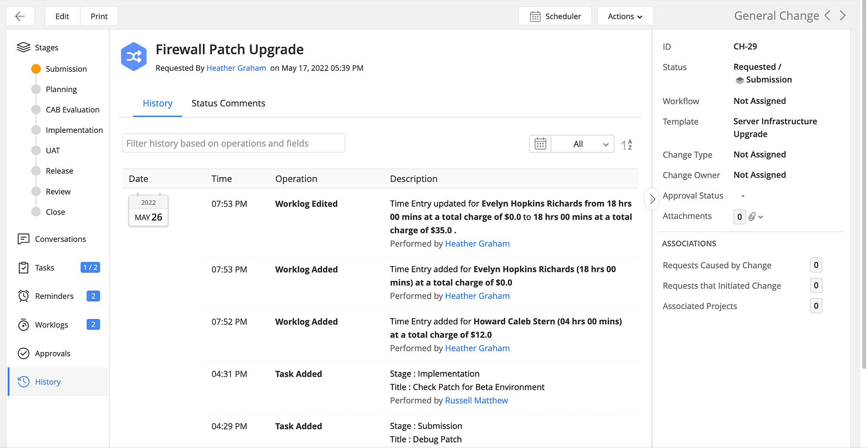Open the Tasks section
The height and width of the screenshot is (448, 868).
coord(45,268)
